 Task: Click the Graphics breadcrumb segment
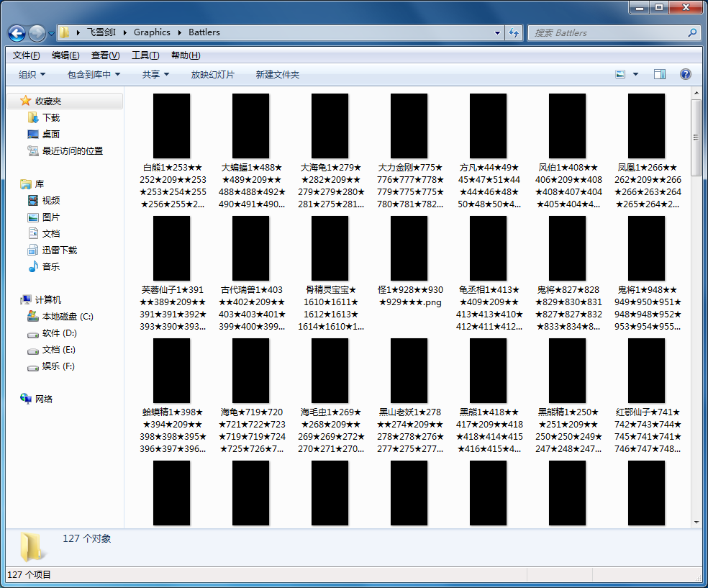[x=152, y=32]
